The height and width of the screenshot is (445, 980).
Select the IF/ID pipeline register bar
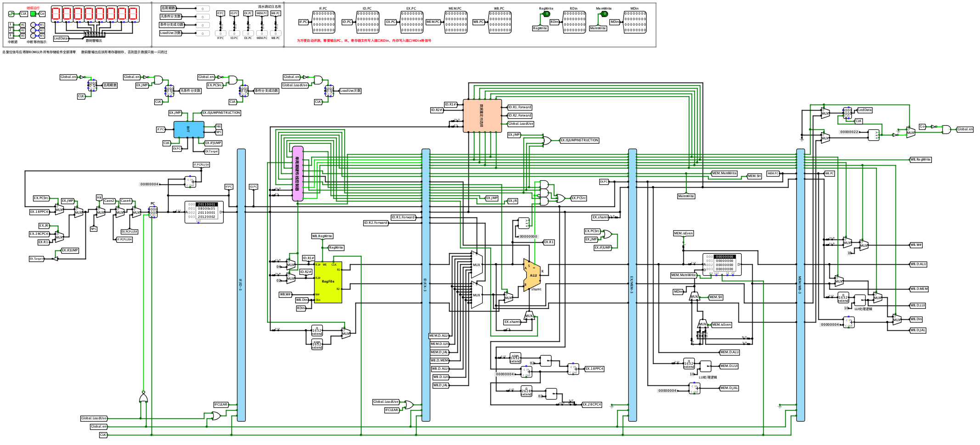click(241, 285)
